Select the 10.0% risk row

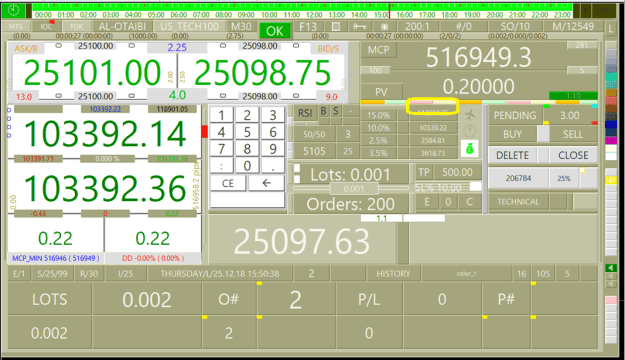[378, 128]
